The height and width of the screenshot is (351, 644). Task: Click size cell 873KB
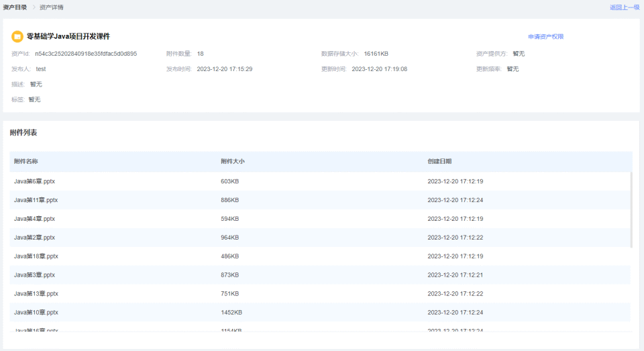click(x=229, y=275)
